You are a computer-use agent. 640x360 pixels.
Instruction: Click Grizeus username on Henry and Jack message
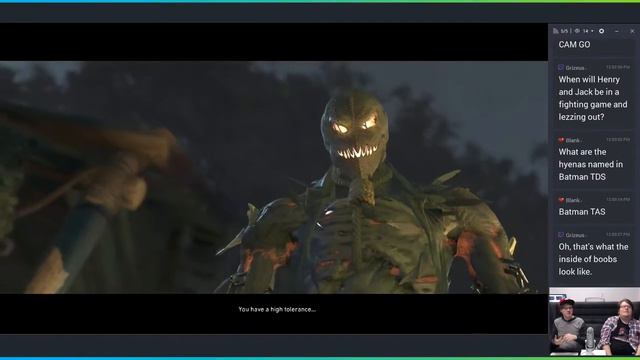(x=575, y=68)
